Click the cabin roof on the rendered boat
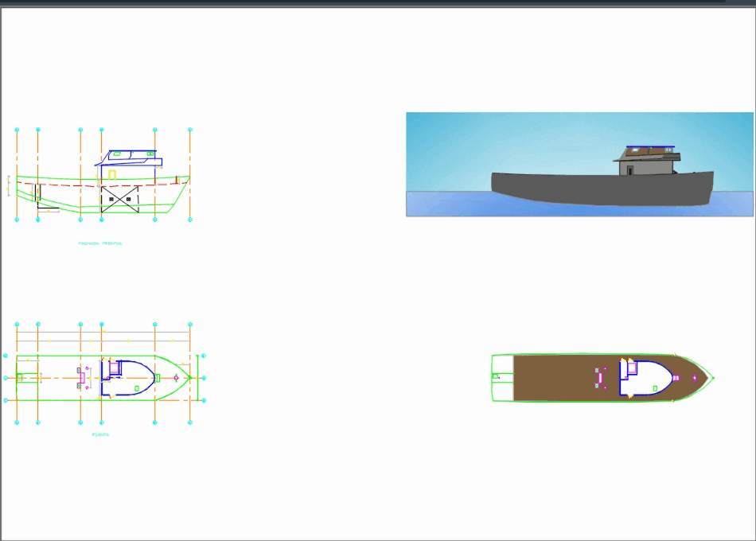 643,153
